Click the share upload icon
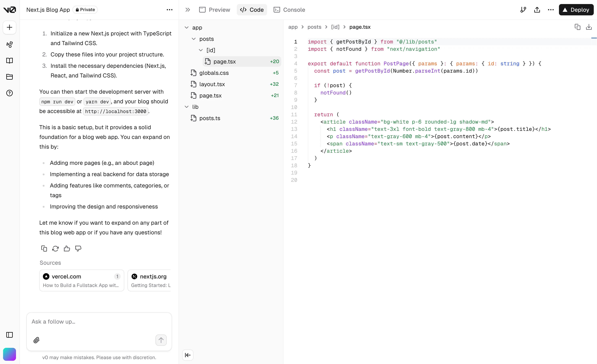The width and height of the screenshot is (597, 364). pos(537,10)
